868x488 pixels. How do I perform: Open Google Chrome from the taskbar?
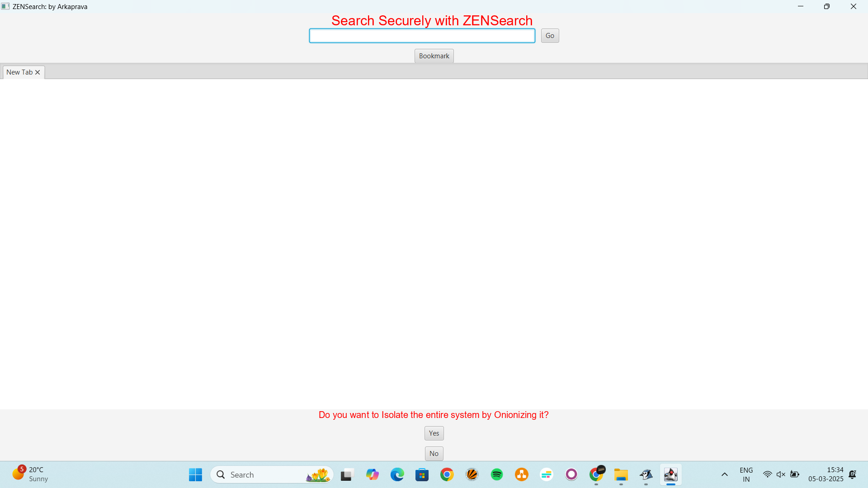click(x=447, y=474)
